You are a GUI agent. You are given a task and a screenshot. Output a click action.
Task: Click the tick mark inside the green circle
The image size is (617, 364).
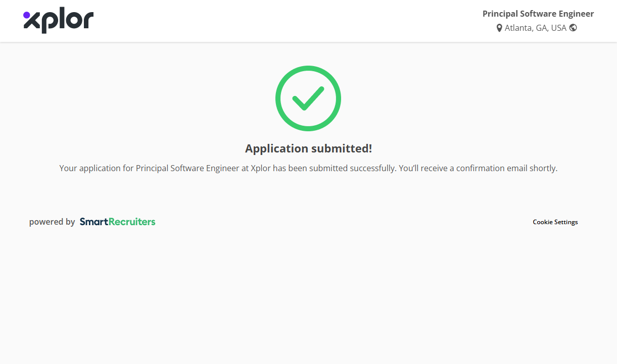pos(308,98)
